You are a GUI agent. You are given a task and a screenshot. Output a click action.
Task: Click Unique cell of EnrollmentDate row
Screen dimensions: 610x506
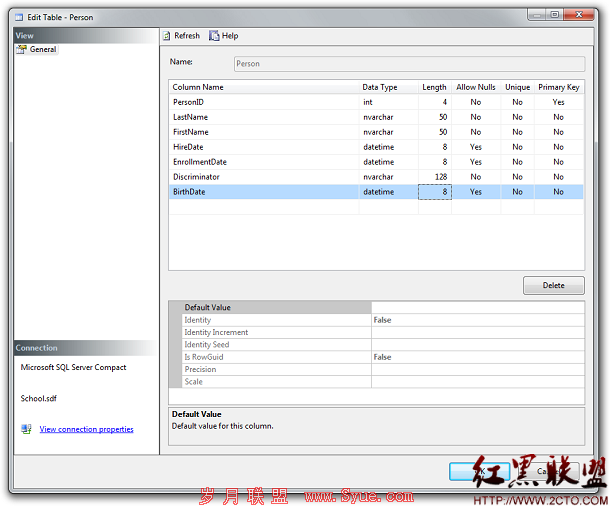point(517,162)
